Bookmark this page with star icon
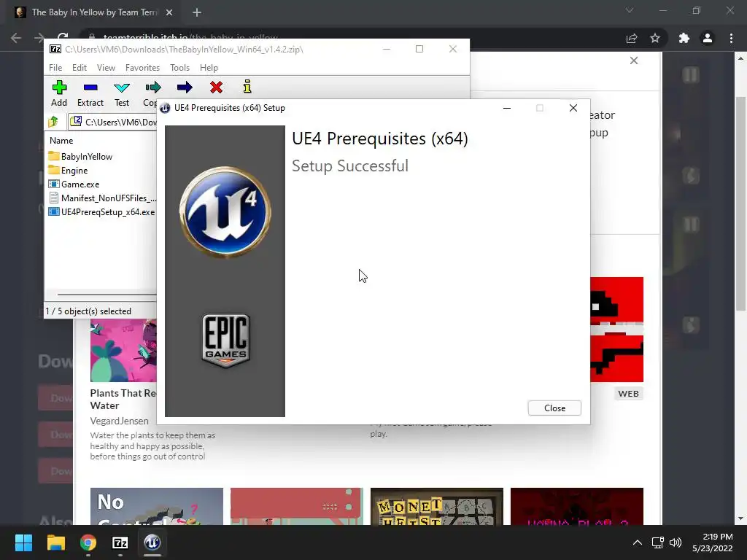Screen dimensions: 747x560 655,38
